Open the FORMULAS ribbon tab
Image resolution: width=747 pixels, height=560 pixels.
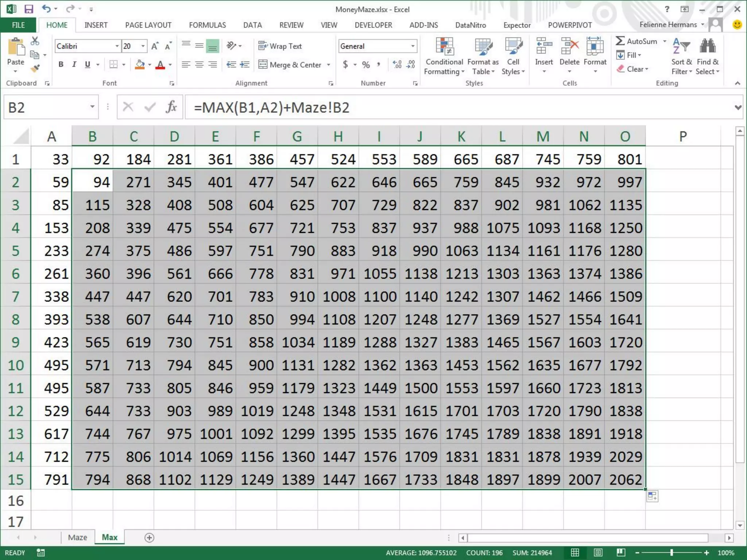click(x=207, y=25)
